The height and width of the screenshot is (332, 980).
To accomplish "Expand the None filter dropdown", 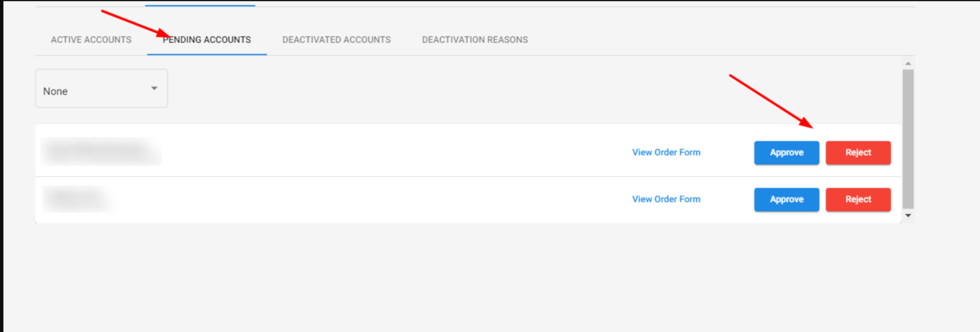I will (102, 89).
